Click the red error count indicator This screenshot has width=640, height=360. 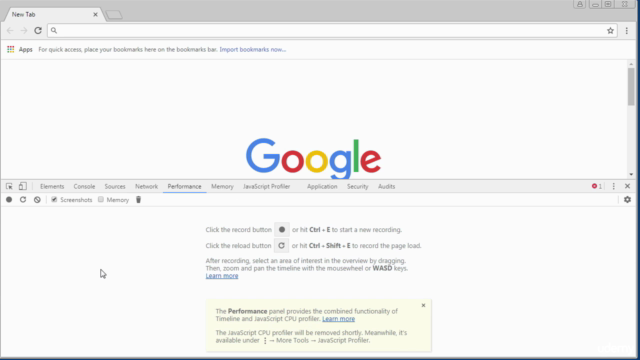click(597, 186)
